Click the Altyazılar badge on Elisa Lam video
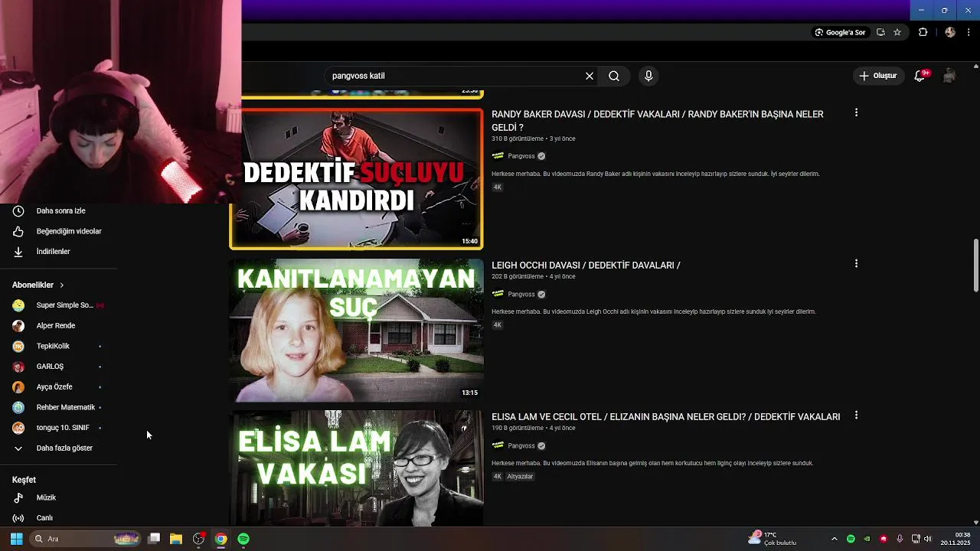Screen dimensions: 980x551 click(x=520, y=477)
